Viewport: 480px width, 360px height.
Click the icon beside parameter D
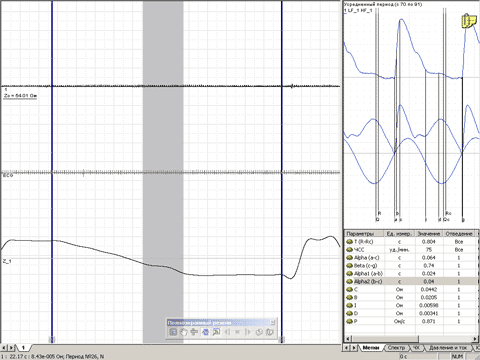coord(349,313)
